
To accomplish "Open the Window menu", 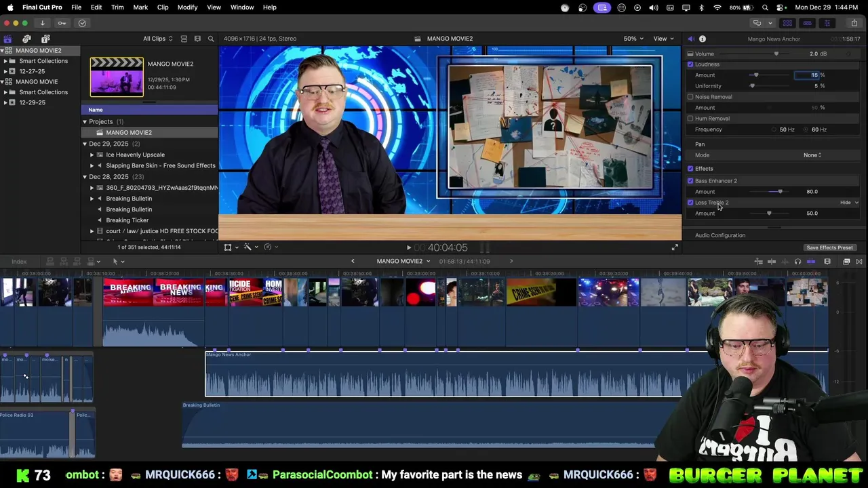I will coord(242,7).
